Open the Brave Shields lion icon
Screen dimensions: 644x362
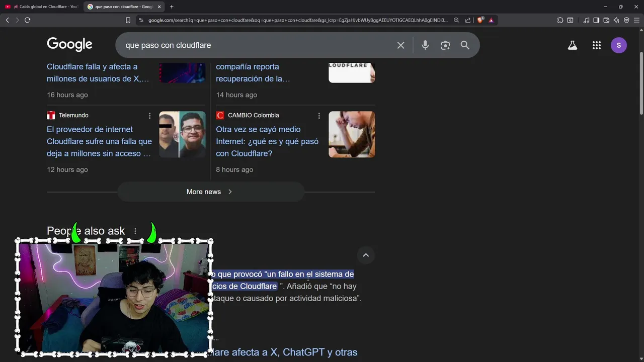click(x=480, y=20)
